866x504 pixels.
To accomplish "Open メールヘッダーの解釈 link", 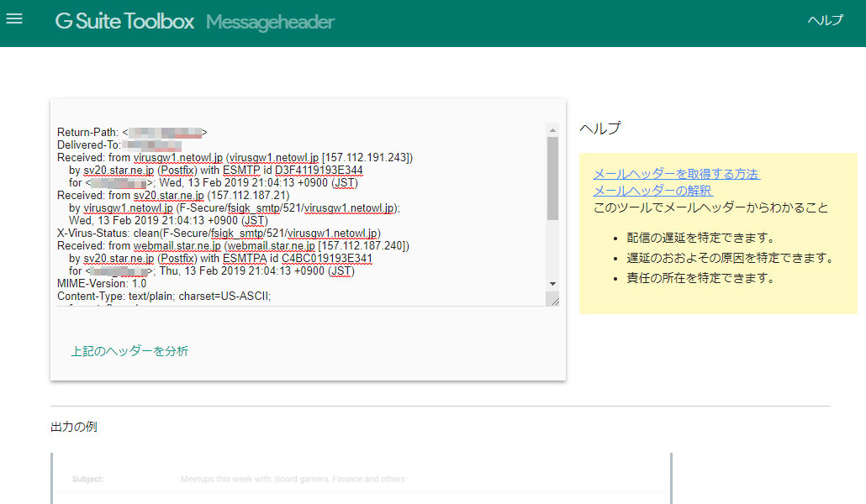I will click(x=652, y=191).
